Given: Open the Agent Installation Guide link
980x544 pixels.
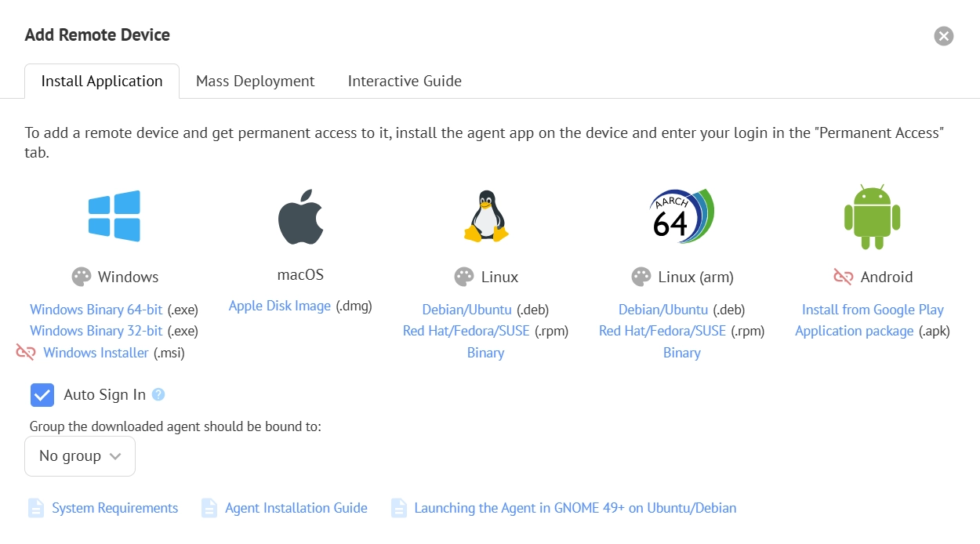Looking at the screenshot, I should (x=296, y=508).
